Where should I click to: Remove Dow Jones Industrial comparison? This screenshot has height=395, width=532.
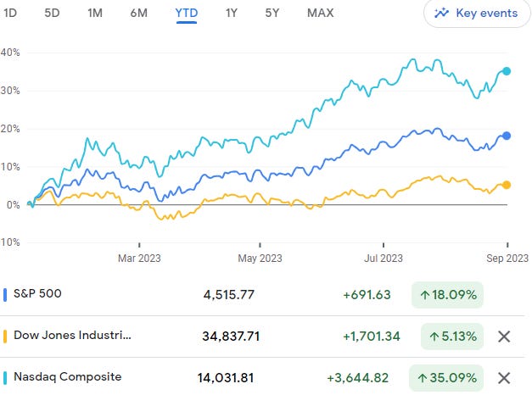[x=504, y=337]
